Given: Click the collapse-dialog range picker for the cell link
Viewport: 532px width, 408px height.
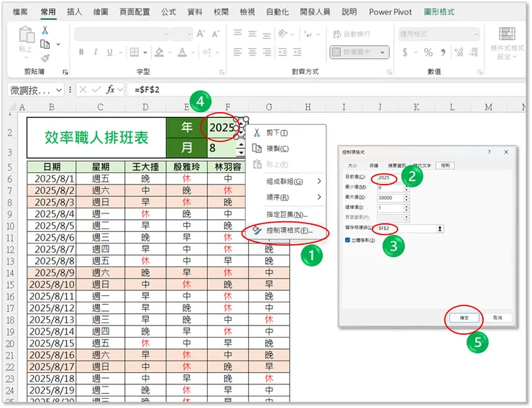Looking at the screenshot, I should (x=440, y=228).
